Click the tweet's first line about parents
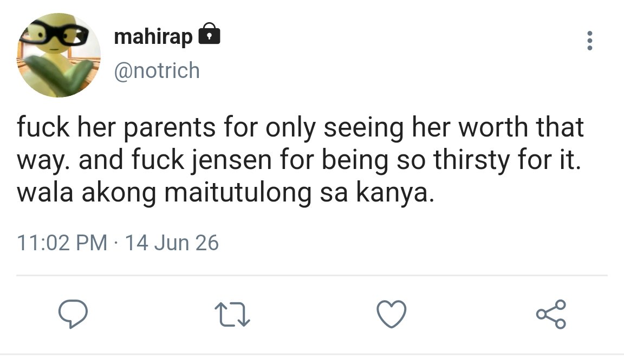The width and height of the screenshot is (624, 364). click(300, 127)
